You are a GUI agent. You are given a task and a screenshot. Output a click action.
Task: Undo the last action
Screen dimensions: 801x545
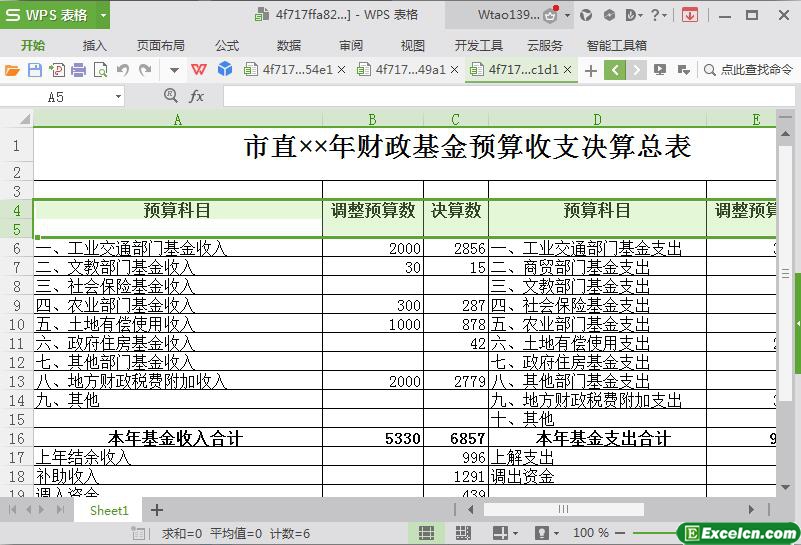pos(123,69)
